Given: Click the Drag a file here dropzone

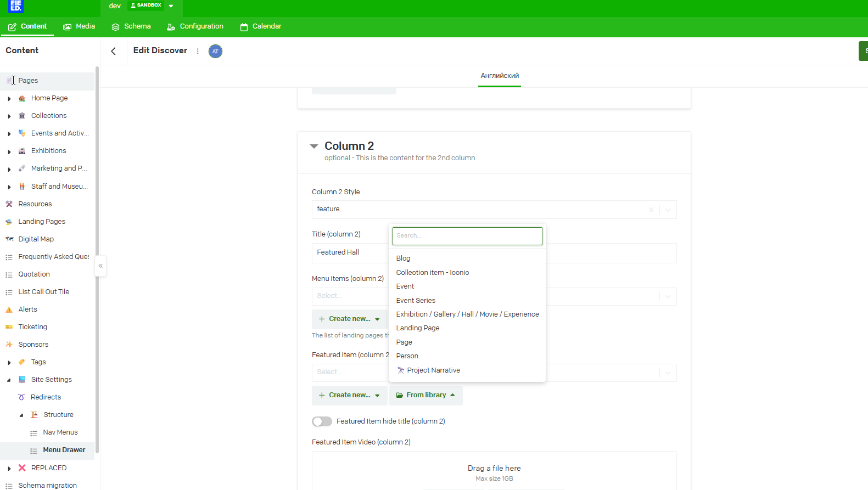Looking at the screenshot, I should (494, 471).
